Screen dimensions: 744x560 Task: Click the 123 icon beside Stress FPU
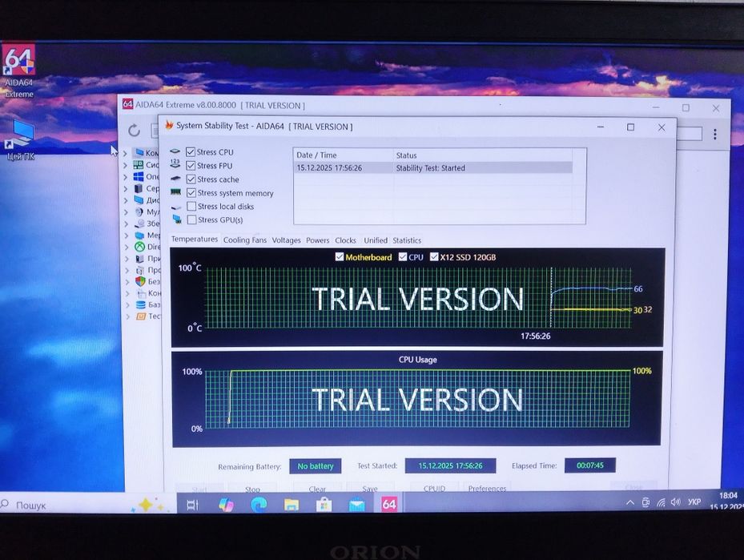pyautogui.click(x=175, y=164)
